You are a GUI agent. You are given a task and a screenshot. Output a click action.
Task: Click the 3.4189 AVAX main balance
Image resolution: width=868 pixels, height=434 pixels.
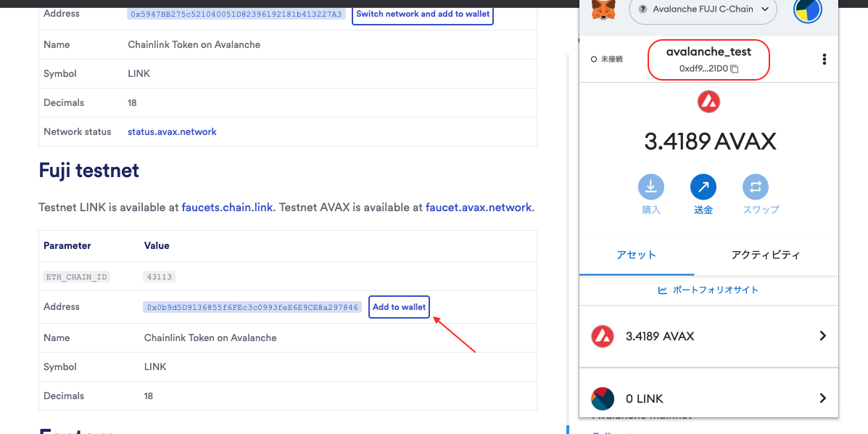710,142
